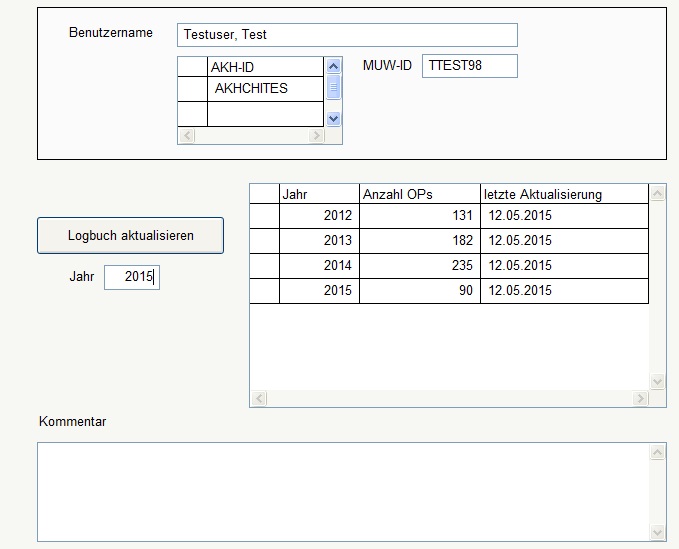Click the Logbuch aktualisieren button
This screenshot has width=679, height=549.
pos(130,236)
